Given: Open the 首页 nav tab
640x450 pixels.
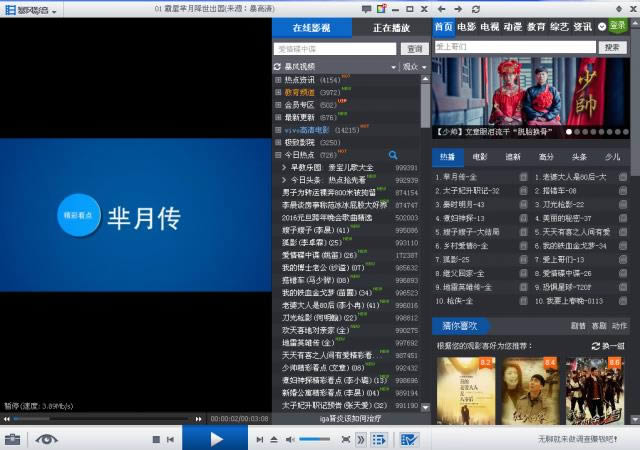Looking at the screenshot, I should (x=443, y=27).
